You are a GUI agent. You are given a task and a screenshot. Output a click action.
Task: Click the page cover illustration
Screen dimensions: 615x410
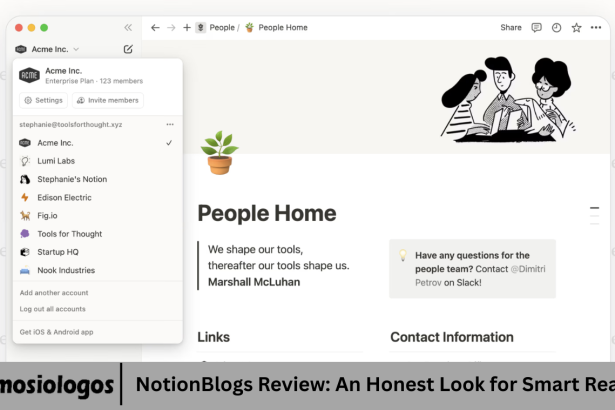tap(508, 100)
